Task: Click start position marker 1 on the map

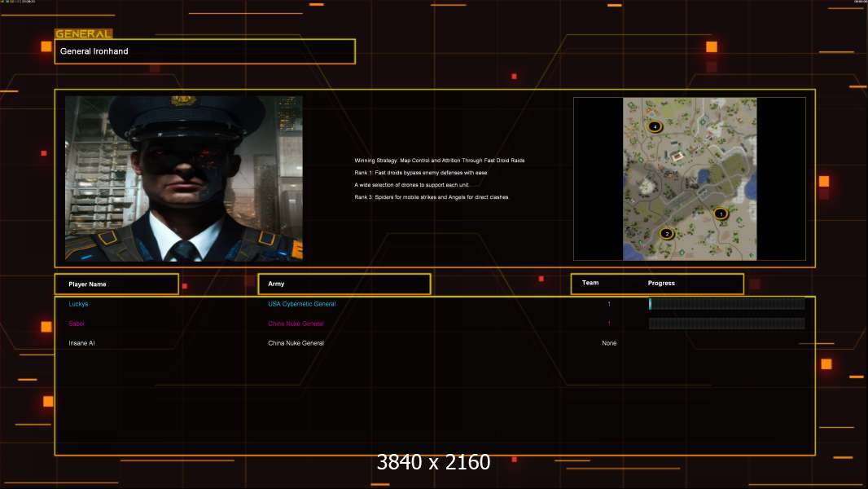Action: (x=720, y=214)
